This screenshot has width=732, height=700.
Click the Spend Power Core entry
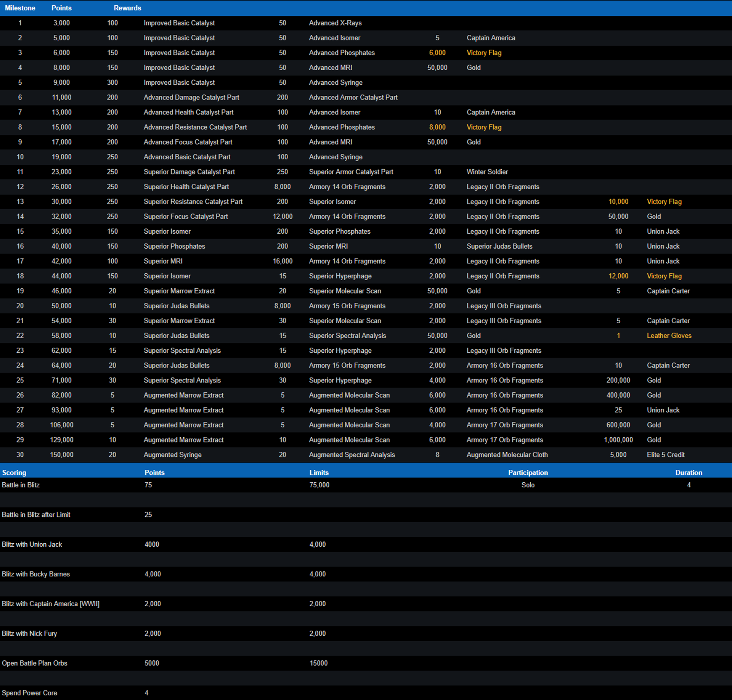point(29,693)
